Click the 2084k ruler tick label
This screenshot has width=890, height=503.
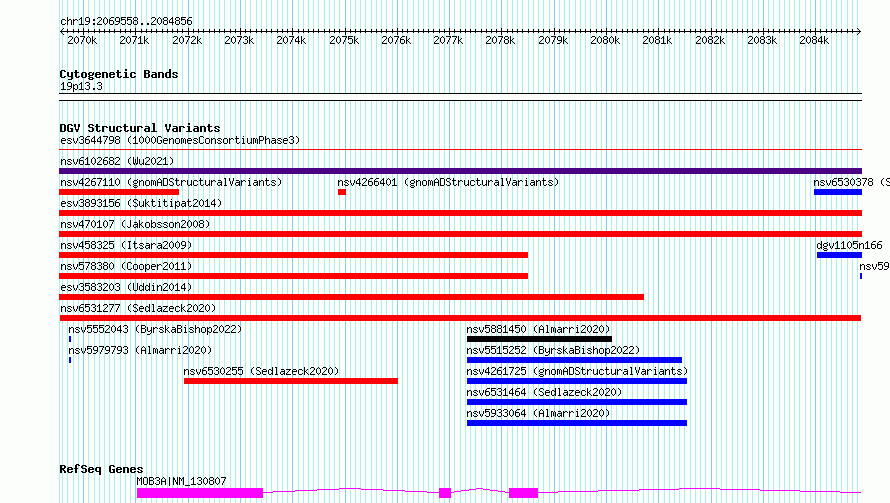tap(814, 40)
